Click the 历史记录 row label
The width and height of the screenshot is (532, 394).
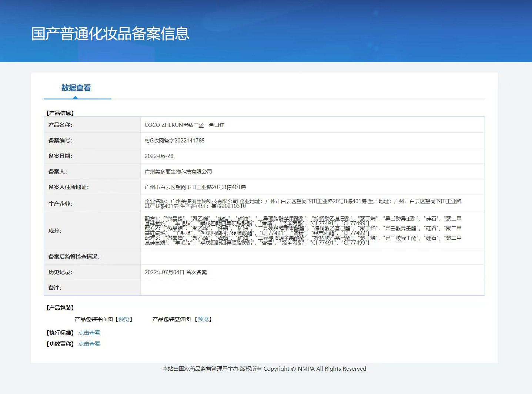[x=60, y=272]
